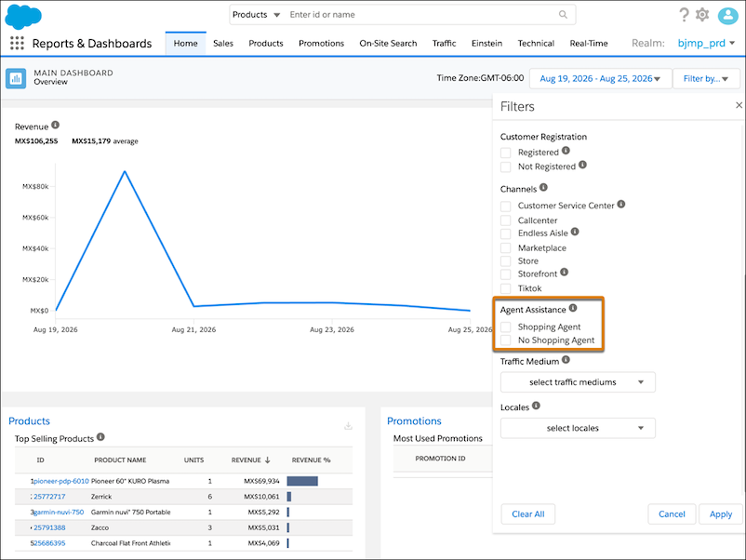Sort by Revenue column arrow
Viewport: 746px width, 560px height.
pyautogui.click(x=267, y=460)
